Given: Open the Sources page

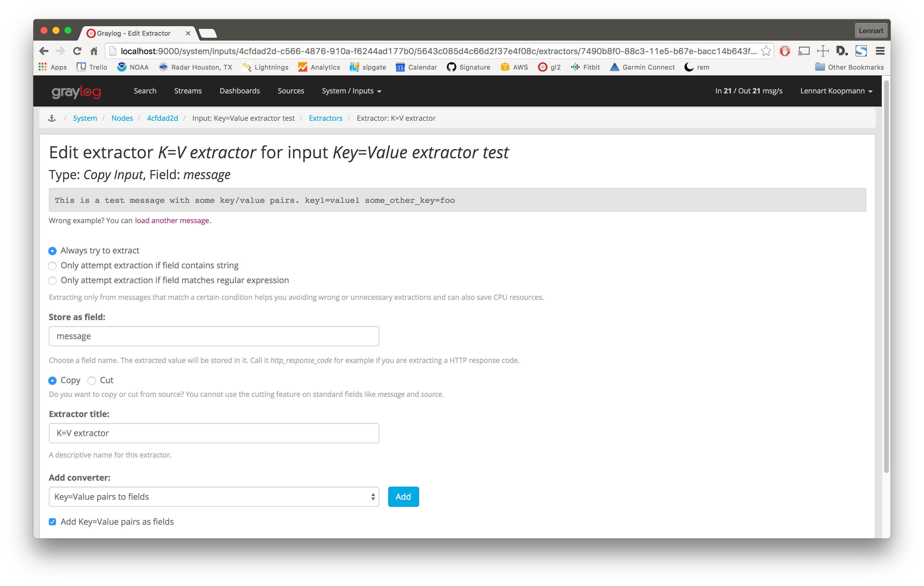Looking at the screenshot, I should [291, 91].
